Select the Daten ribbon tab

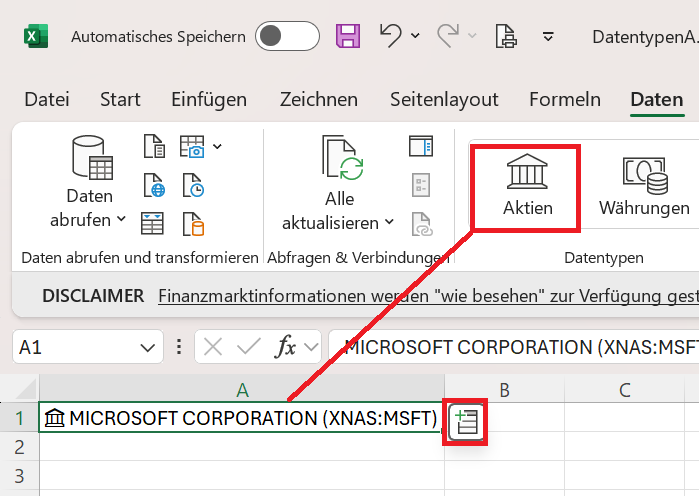tap(657, 99)
